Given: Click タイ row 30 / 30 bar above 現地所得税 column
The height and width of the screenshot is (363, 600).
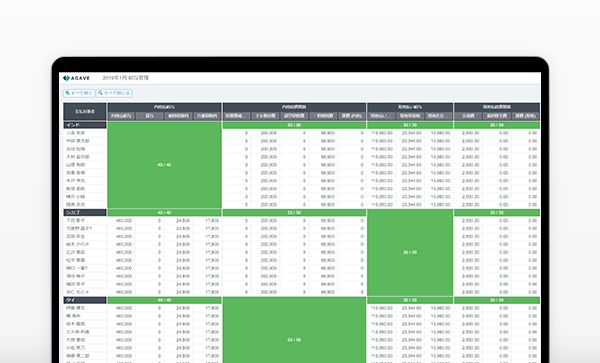Looking at the screenshot, I should (x=410, y=300).
